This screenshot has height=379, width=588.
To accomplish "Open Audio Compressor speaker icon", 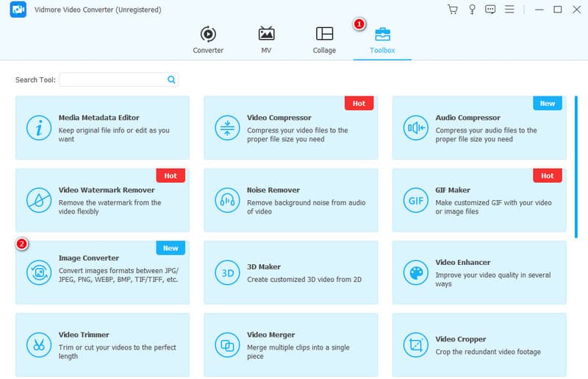I will 414,127.
